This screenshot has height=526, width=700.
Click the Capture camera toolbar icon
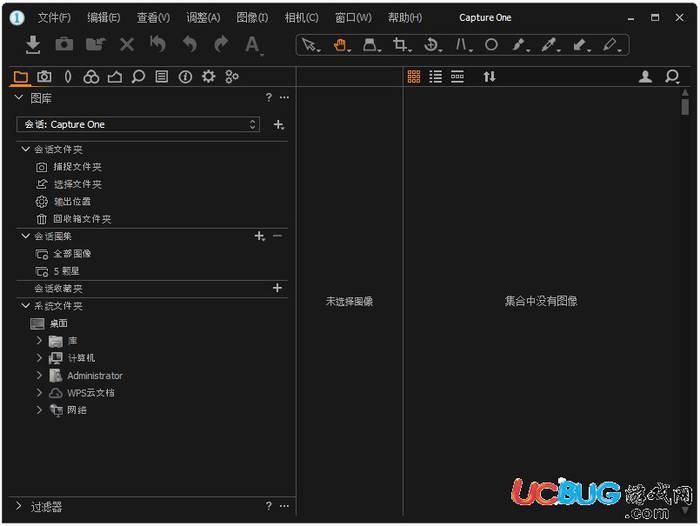tap(64, 44)
